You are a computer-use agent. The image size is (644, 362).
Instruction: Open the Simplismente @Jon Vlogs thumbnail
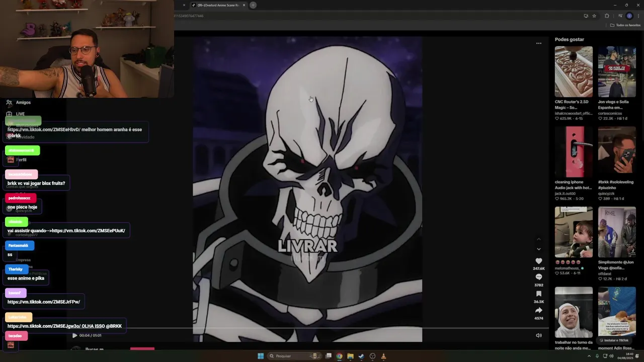[617, 232]
